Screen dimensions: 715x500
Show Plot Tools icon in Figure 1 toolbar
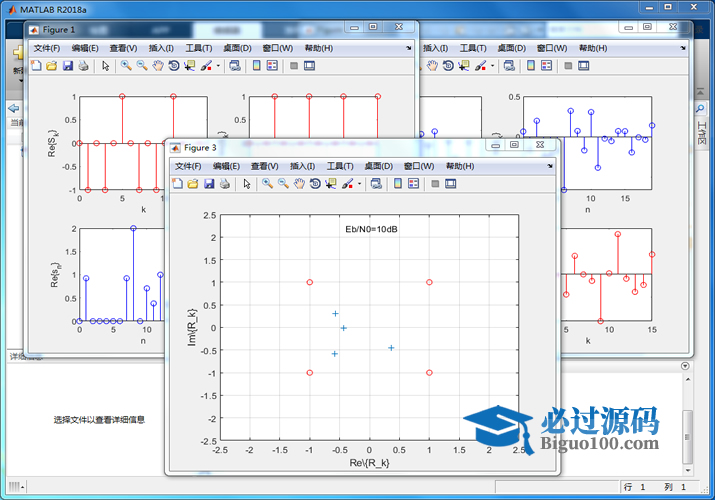point(309,66)
